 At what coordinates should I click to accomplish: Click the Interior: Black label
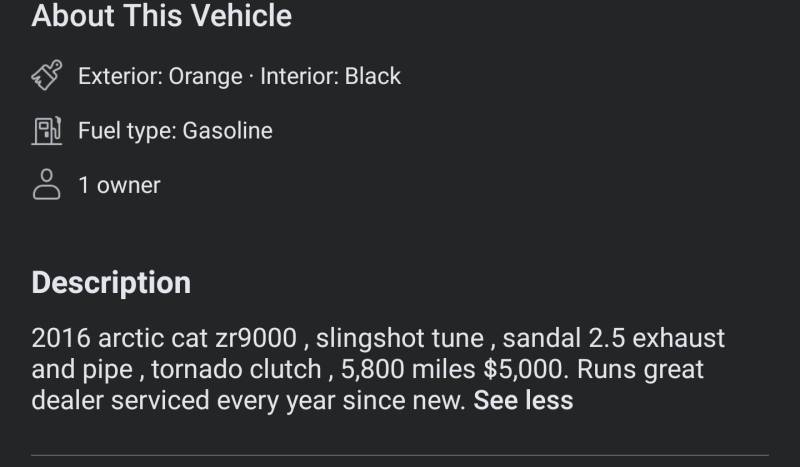click(331, 76)
